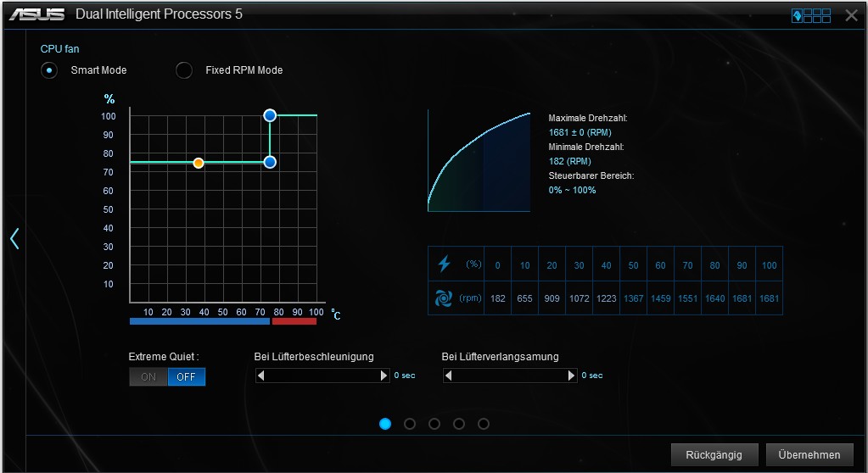Decrease Lüfterverlangsamung time with left arrow

(448, 376)
